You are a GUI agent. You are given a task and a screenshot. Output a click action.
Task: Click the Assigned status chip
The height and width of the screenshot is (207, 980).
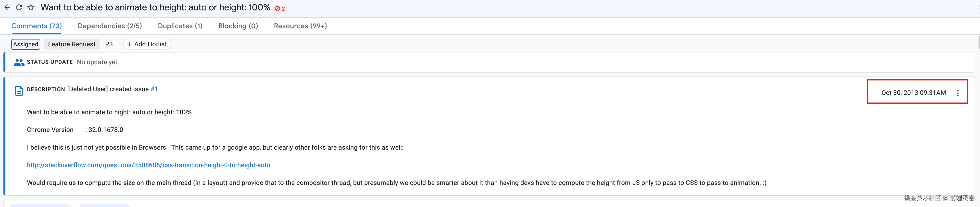tap(25, 44)
